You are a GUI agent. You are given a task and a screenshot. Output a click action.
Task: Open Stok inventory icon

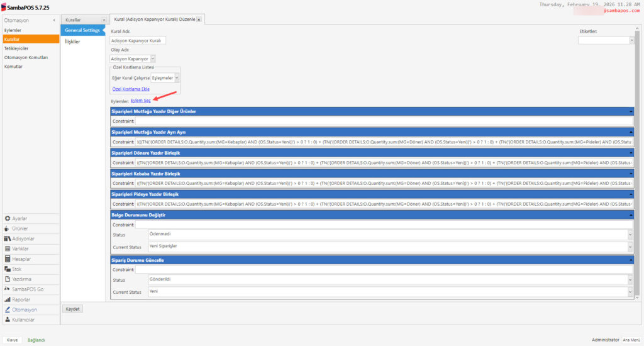click(8, 269)
